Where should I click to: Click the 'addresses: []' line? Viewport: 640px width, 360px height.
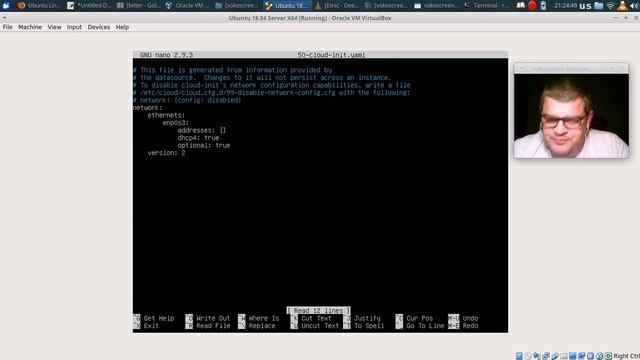(x=202, y=130)
